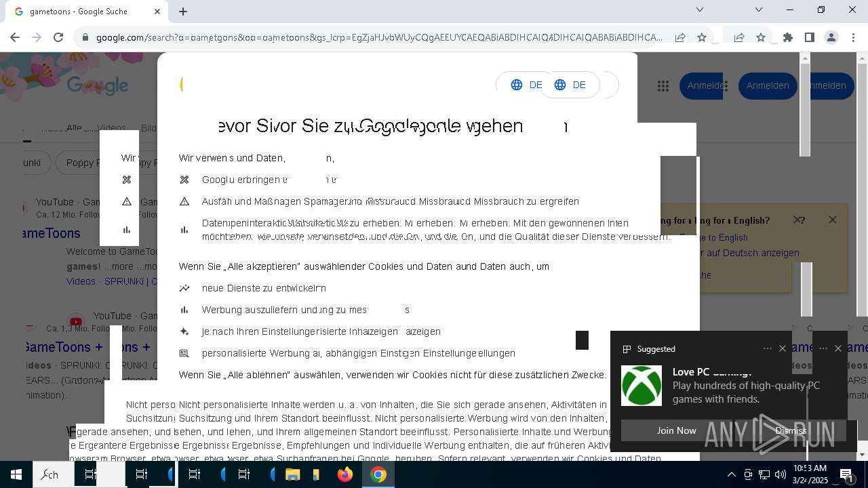Open the Chrome extensions puzzle menu
Viewport: 868px width, 488px height.
pos(788,37)
